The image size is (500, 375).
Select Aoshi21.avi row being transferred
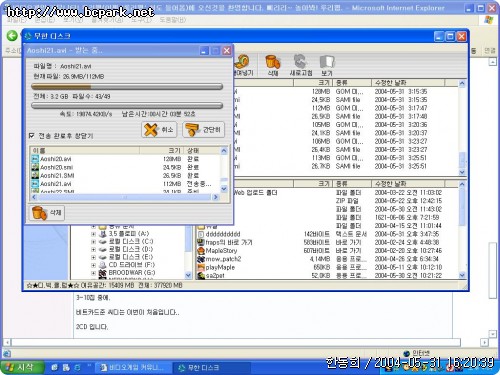pyautogui.click(x=125, y=184)
